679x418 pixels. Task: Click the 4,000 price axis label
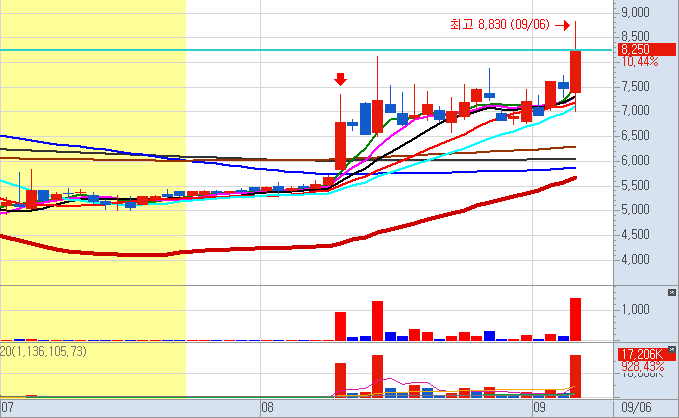click(x=635, y=259)
